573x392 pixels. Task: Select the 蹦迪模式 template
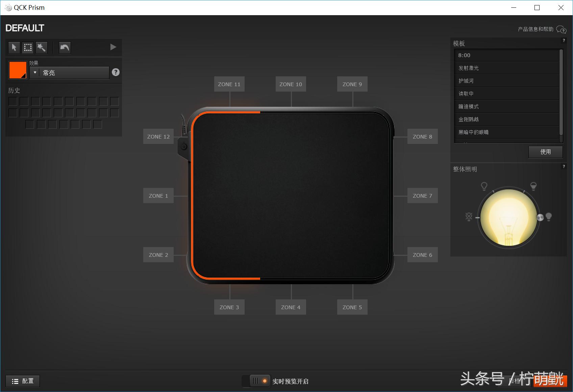[x=507, y=106]
